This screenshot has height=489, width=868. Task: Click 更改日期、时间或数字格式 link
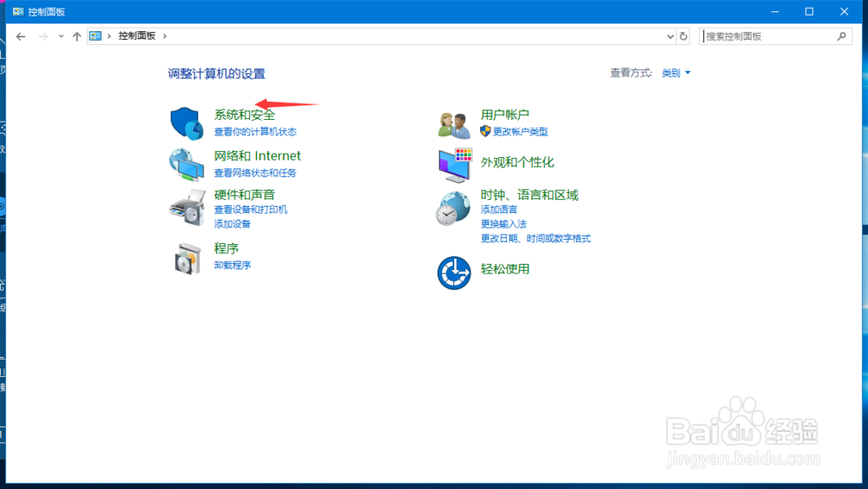coord(536,238)
